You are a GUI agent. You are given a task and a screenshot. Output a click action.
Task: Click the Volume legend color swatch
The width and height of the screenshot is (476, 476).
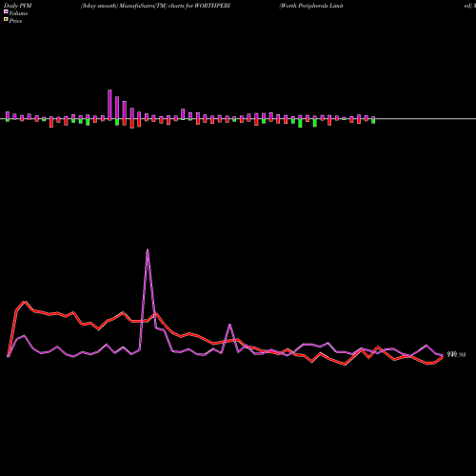click(6, 12)
